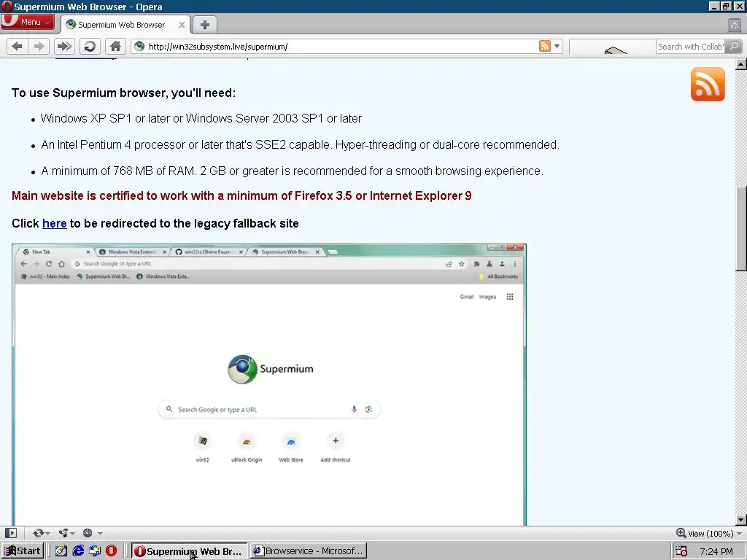Expand the Unite icon dropdown arrow

73,533
